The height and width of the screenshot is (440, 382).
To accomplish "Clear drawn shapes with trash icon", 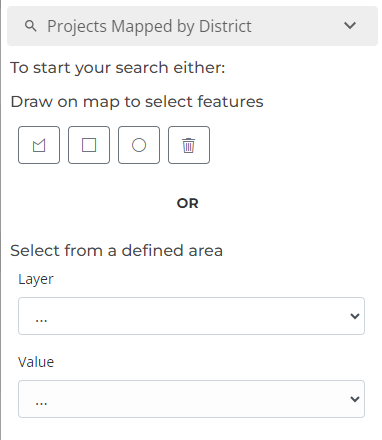I will 189,145.
